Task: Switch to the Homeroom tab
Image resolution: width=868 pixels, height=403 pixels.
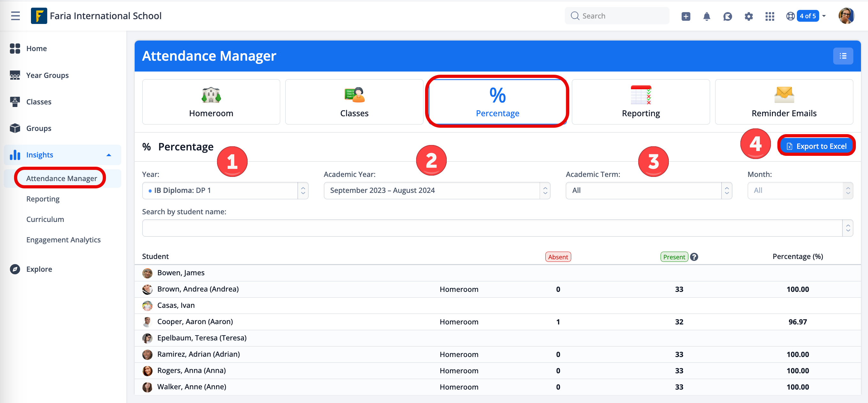Action: (x=211, y=102)
